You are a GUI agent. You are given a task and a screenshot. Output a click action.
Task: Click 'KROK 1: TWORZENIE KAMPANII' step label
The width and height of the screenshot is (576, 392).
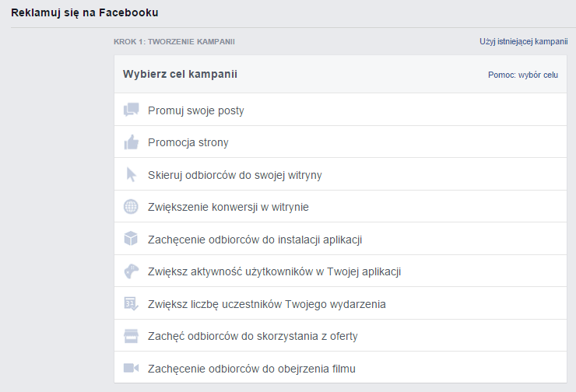[x=174, y=42]
